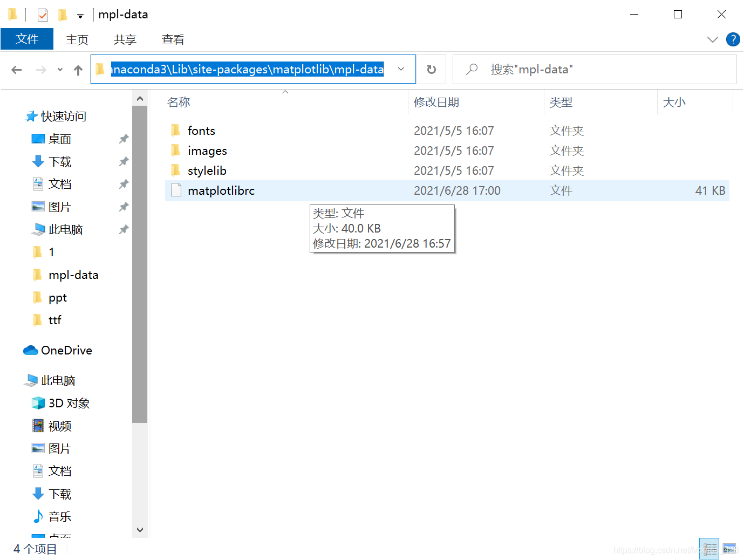Viewport: 744px width, 560px height.
Task: Select 此电脑 root node in navigation pane
Action: (58, 381)
